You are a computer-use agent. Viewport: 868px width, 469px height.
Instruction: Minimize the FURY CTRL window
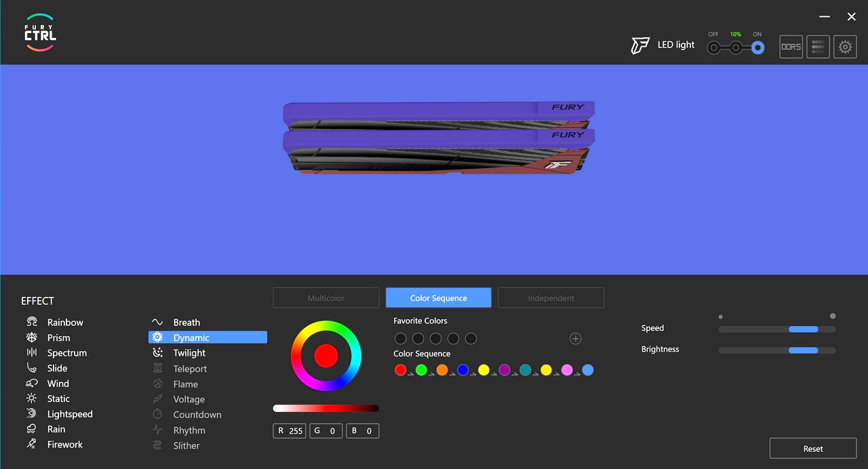tap(825, 16)
